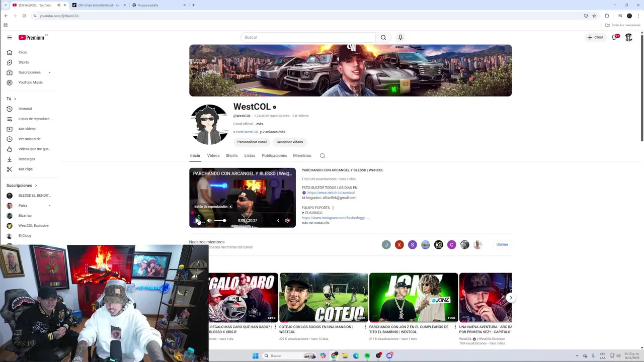The image size is (644, 362).
Task: Focus the YouTube Buscar search field
Action: click(x=308, y=37)
